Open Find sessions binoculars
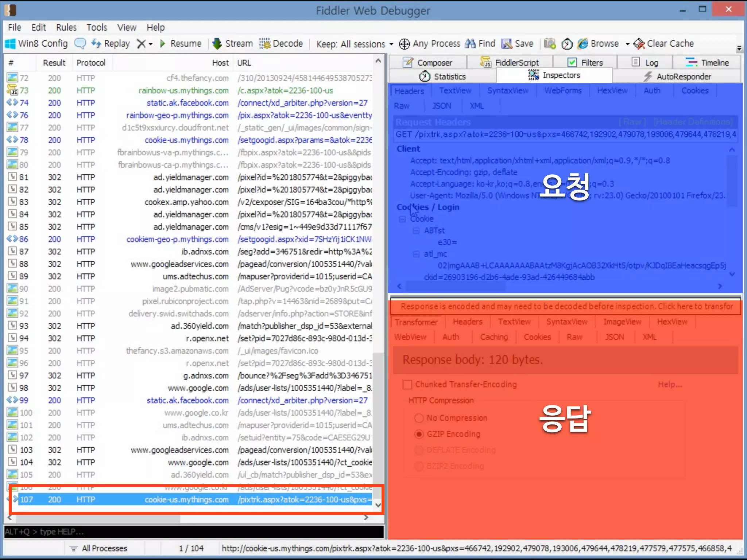The width and height of the screenshot is (747, 560). (471, 44)
